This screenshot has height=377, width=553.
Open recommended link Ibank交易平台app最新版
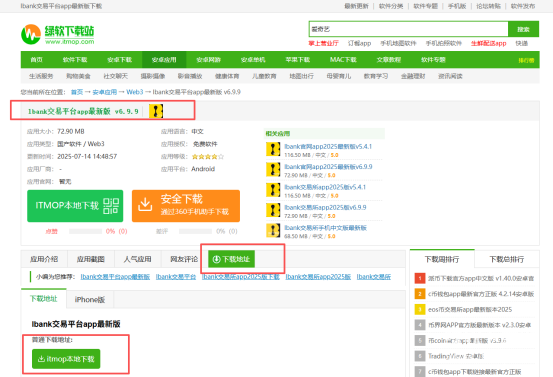click(115, 277)
